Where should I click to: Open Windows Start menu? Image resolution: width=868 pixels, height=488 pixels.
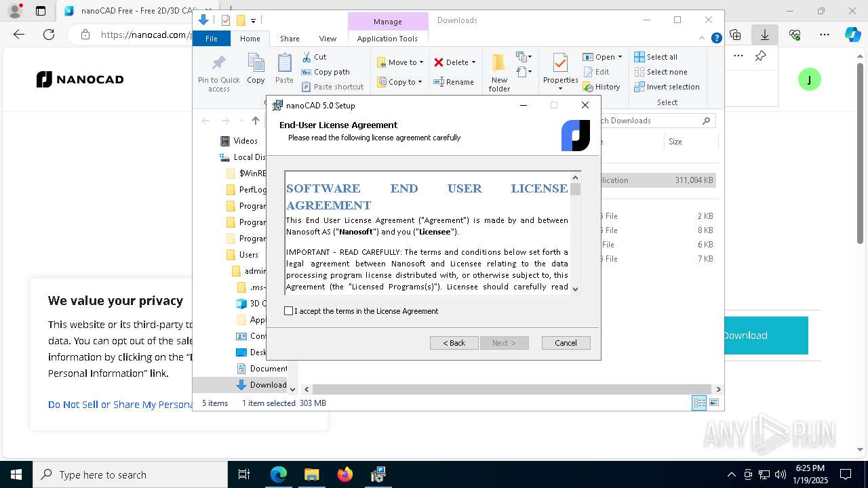[x=16, y=474]
